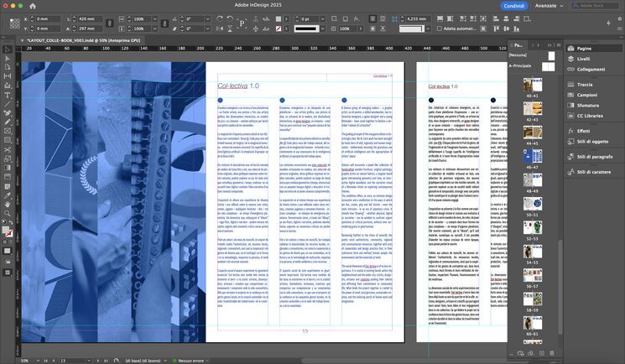The image size is (625, 364).
Task: Select the Free Transform tool
Action: tap(8, 159)
